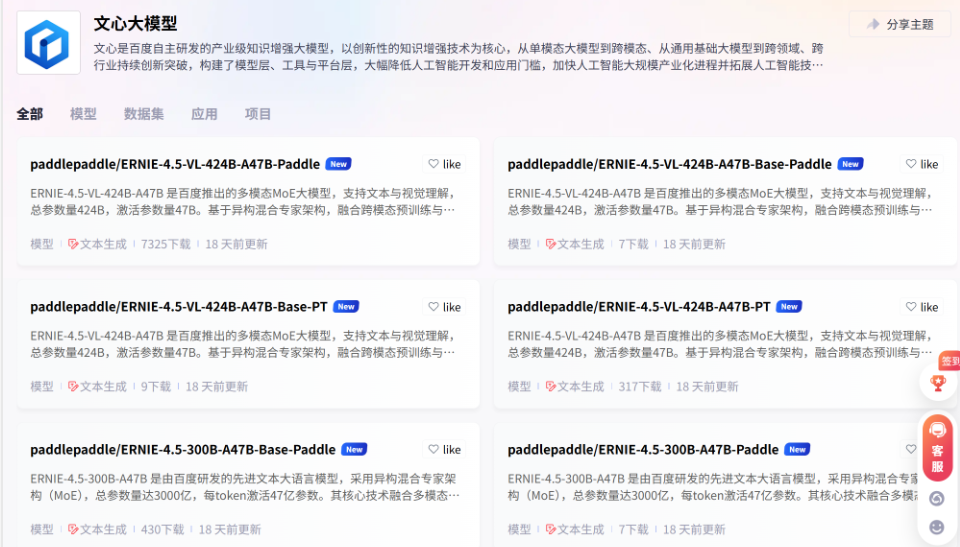Like the ERNIE-4.5-VL-424B-A47B-Paddle model
The width and height of the screenshot is (960, 547).
(444, 164)
